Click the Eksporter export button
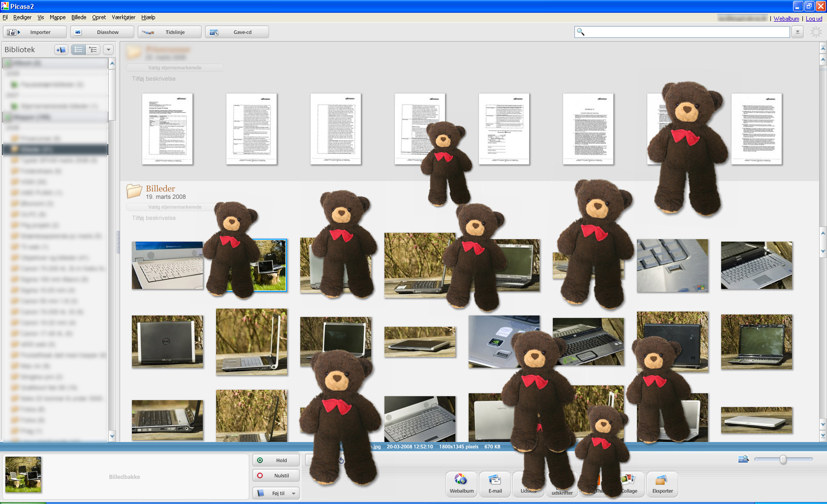 coord(662,484)
